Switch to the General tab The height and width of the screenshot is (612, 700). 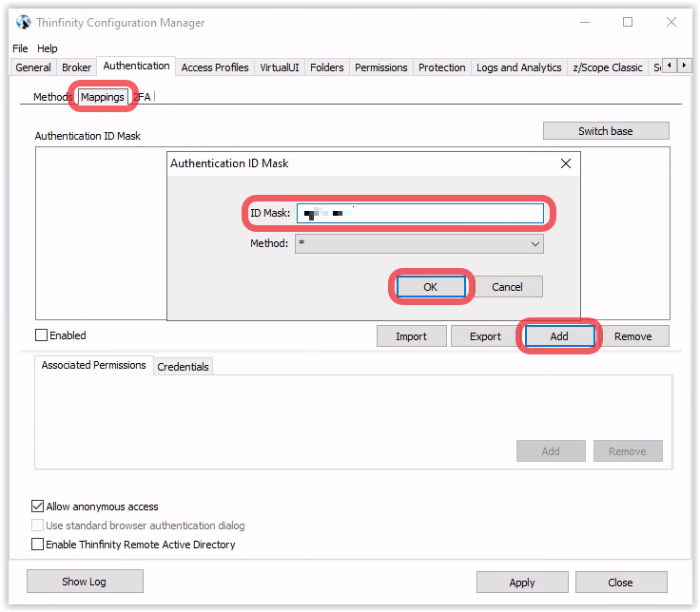[x=33, y=67]
